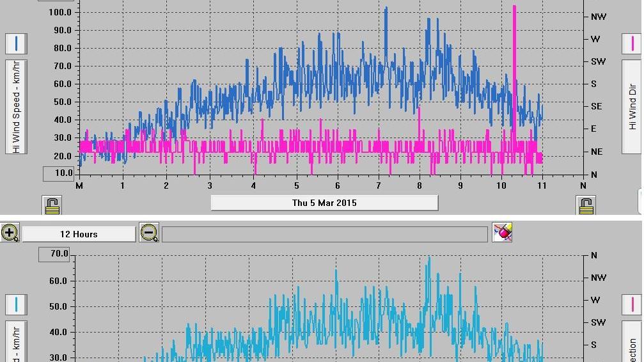Click the zoom out magnifier icon
Screen dimensions: 644x362
[149, 233]
